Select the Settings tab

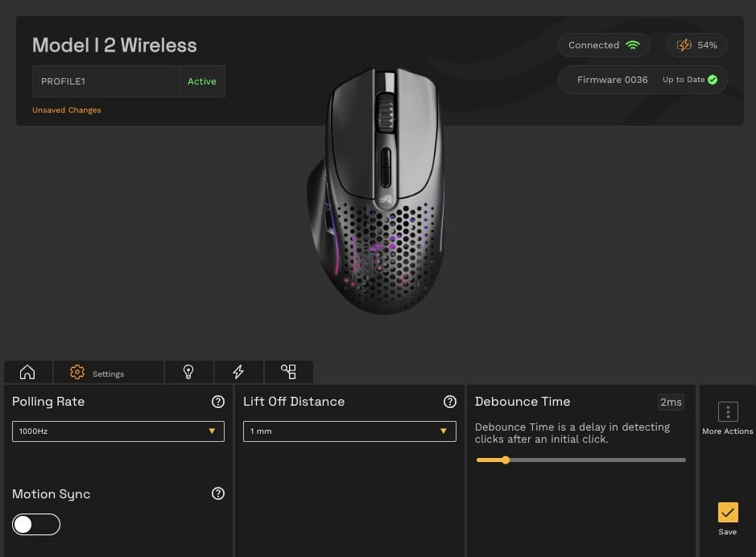tap(108, 372)
